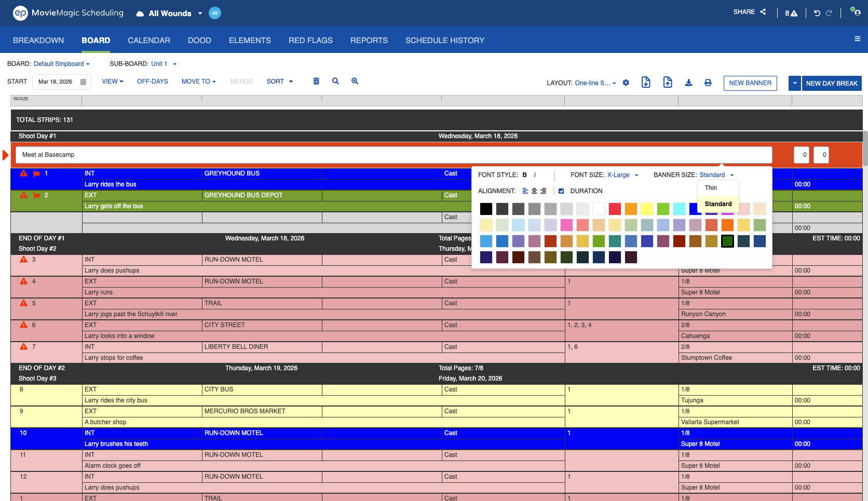
Task: Click the print icon
Action: 708,83
